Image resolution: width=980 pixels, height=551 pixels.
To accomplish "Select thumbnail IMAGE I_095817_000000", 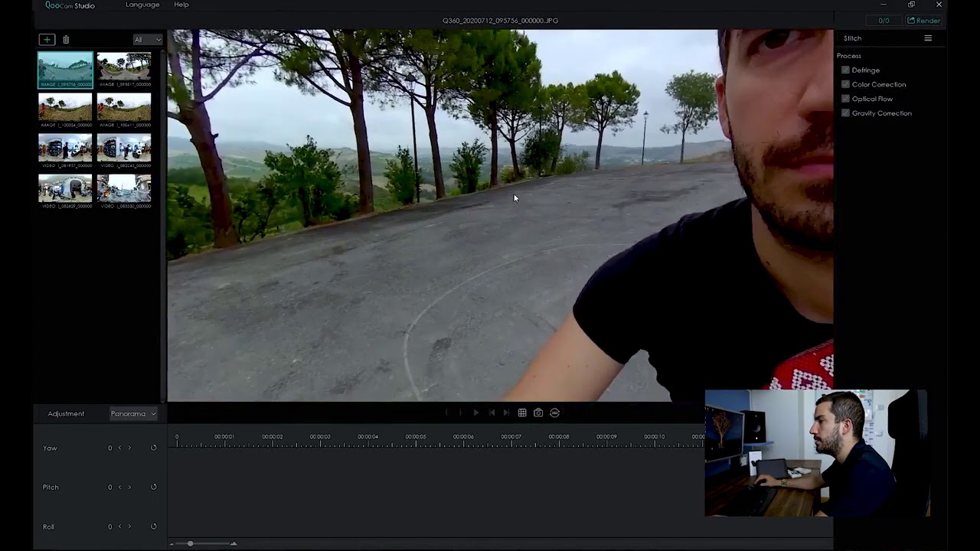I will [x=124, y=70].
